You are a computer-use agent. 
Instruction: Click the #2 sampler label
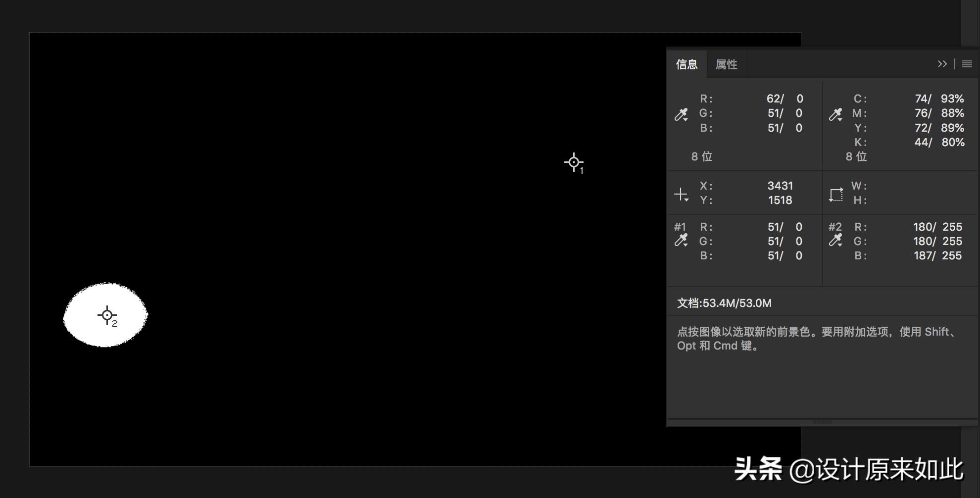point(835,227)
